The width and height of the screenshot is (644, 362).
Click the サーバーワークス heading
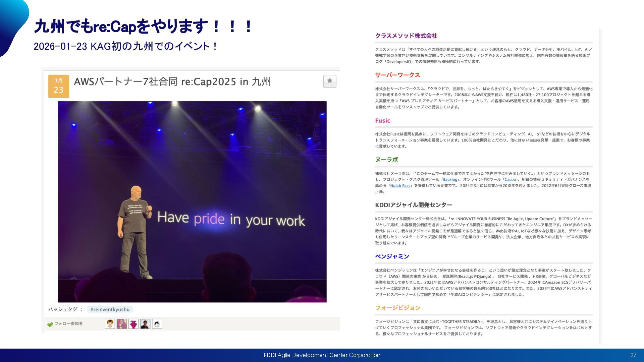(x=397, y=75)
